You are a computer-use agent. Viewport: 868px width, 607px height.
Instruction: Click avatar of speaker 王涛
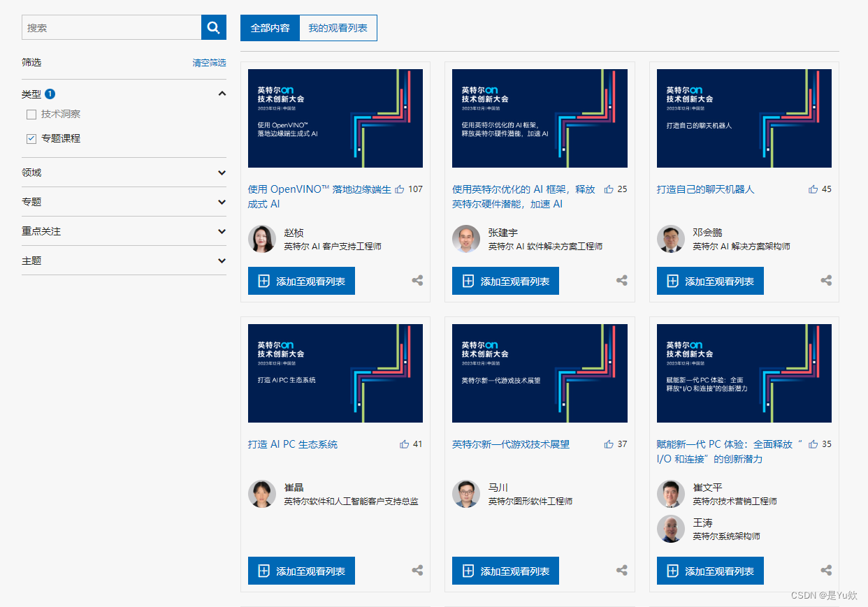pos(671,529)
